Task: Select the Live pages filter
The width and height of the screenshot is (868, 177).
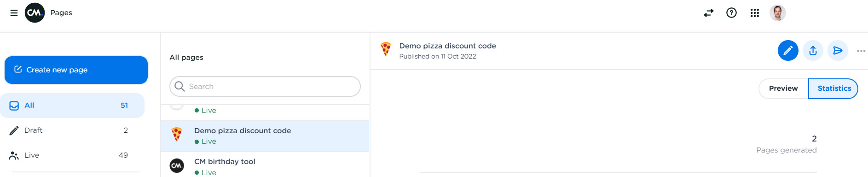Action: tap(72, 155)
